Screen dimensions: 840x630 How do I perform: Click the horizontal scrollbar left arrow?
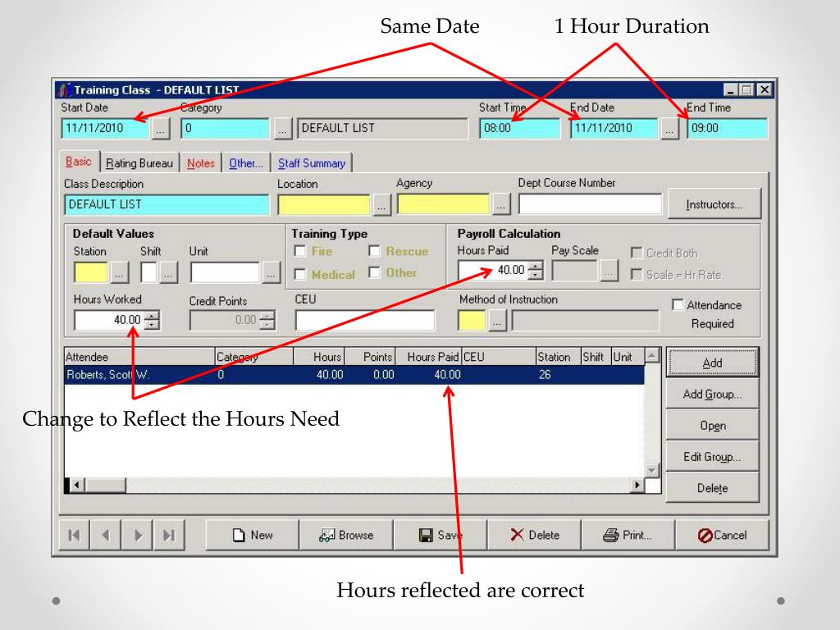(77, 485)
